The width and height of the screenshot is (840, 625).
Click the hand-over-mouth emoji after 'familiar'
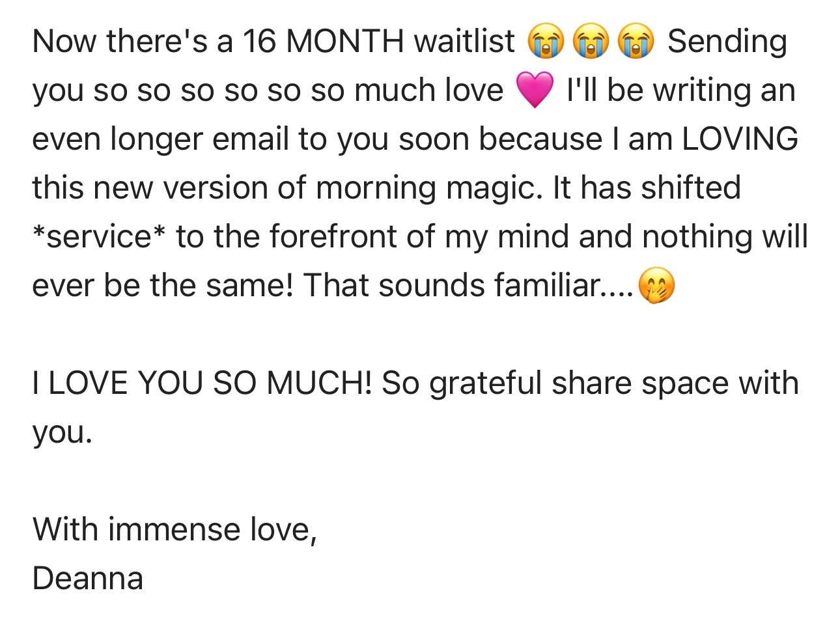click(656, 286)
